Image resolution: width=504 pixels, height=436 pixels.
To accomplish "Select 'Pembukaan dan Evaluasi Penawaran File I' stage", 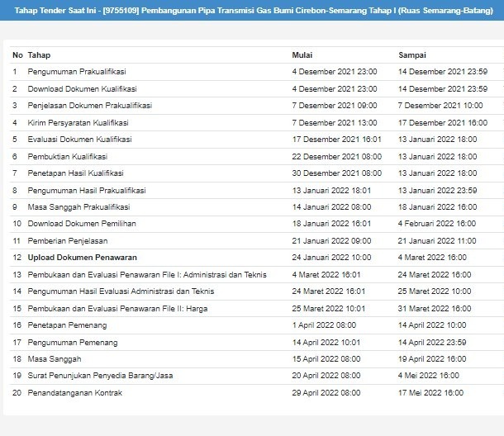I will (147, 275).
